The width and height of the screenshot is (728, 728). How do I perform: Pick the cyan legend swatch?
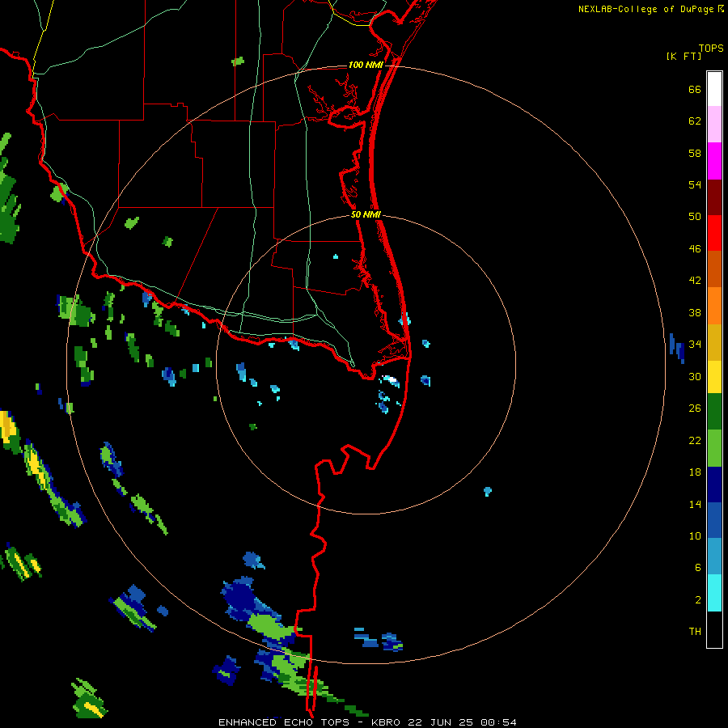714,593
